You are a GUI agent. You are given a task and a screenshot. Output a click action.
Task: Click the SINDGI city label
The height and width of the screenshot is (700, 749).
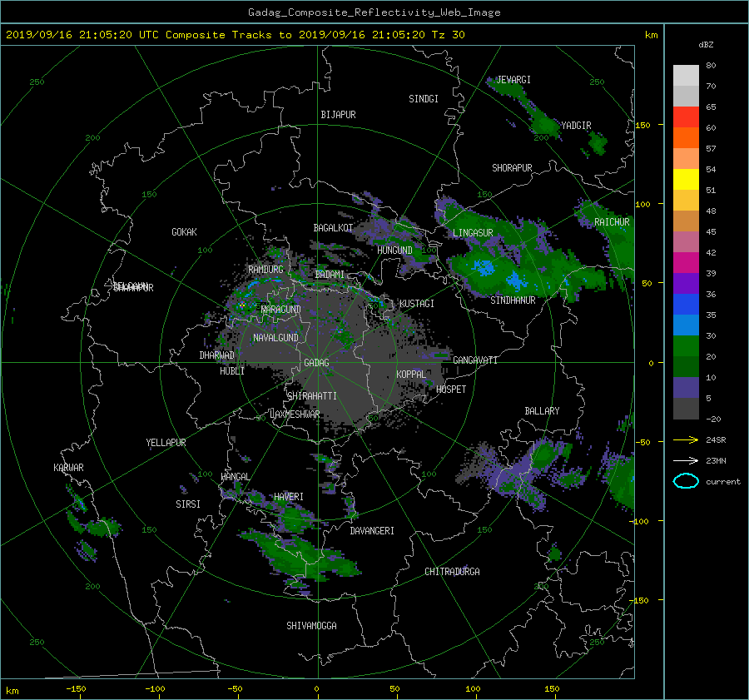point(424,99)
